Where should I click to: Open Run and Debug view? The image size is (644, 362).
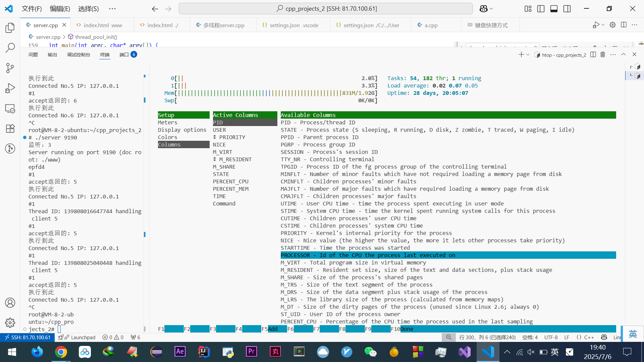10,88
